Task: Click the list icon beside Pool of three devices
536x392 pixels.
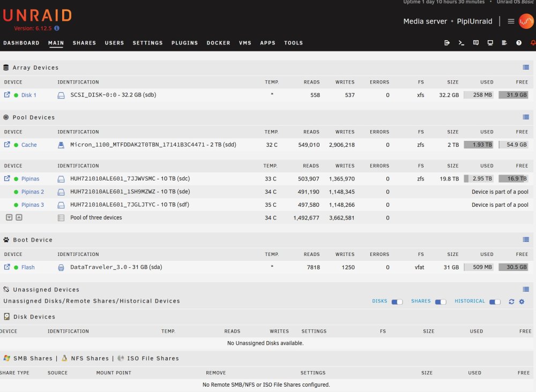Action: click(61, 218)
